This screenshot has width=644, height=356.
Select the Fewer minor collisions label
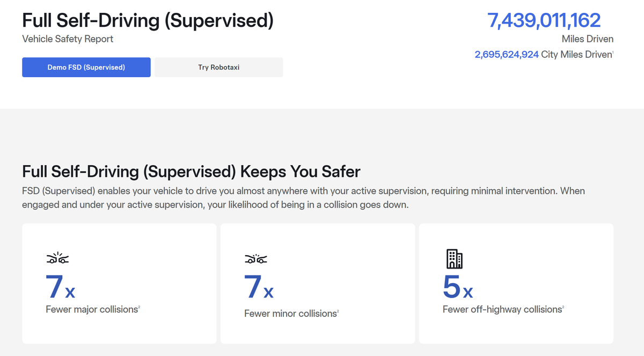[x=290, y=314]
